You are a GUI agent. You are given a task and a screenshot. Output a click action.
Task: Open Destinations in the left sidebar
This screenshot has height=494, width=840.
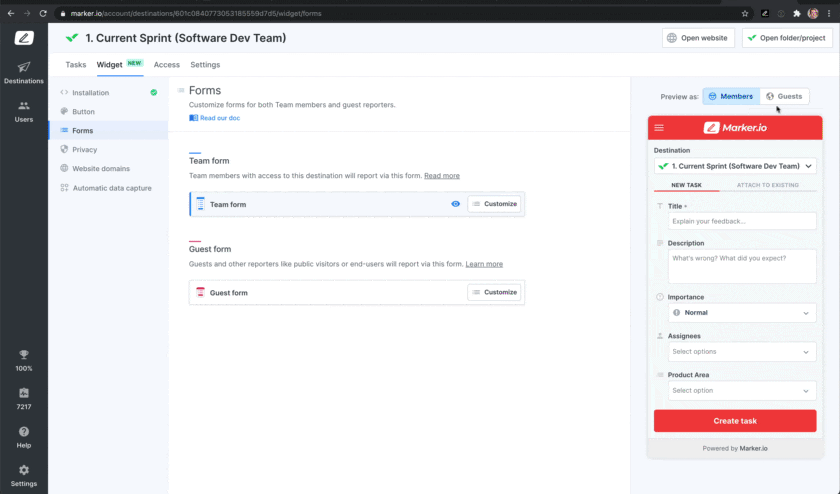coord(24,73)
